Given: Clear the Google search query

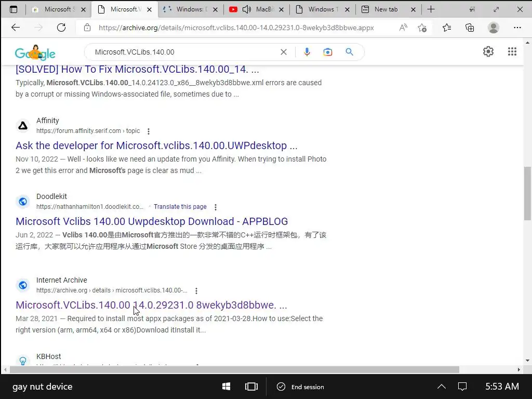Looking at the screenshot, I should pyautogui.click(x=284, y=52).
